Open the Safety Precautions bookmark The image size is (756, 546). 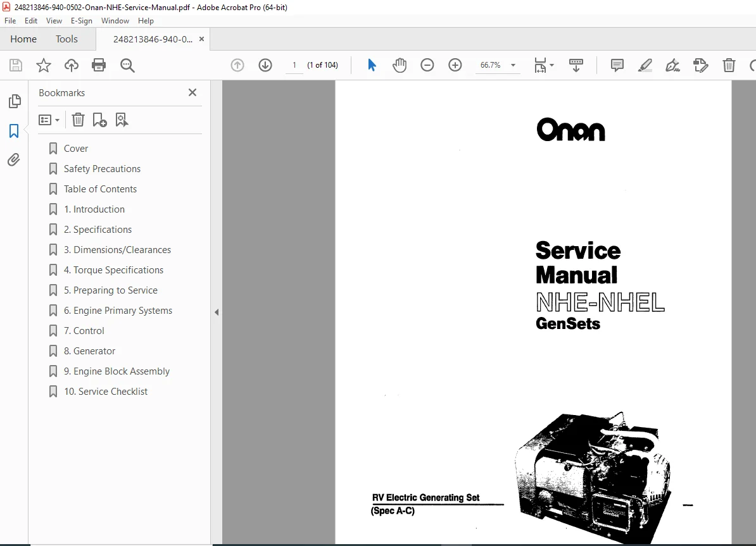102,169
